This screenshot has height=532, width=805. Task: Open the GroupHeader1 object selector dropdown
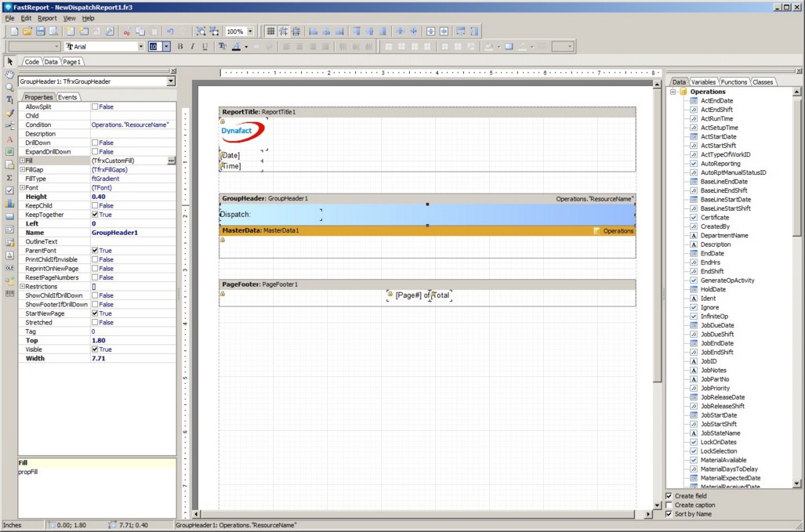171,81
